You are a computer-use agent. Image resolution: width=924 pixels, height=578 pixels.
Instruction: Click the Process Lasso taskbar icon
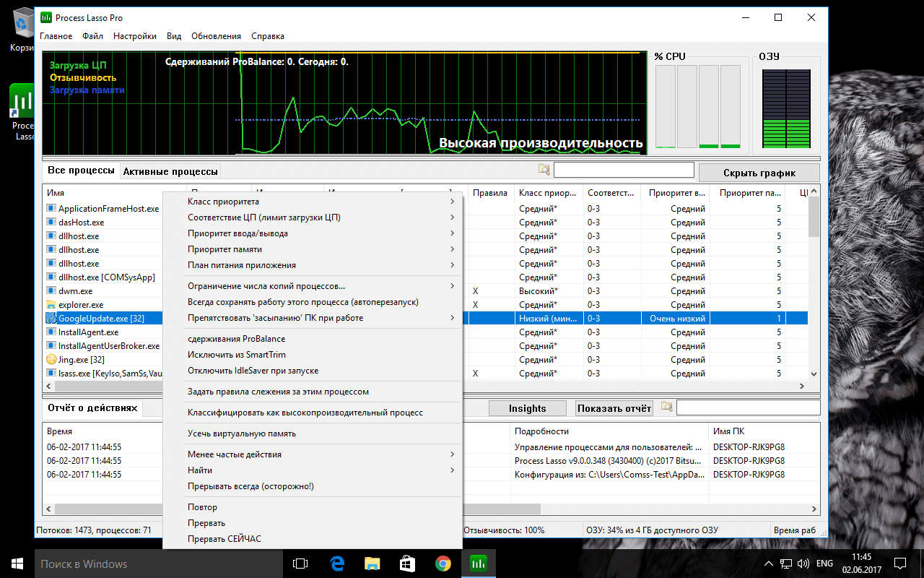click(478, 564)
